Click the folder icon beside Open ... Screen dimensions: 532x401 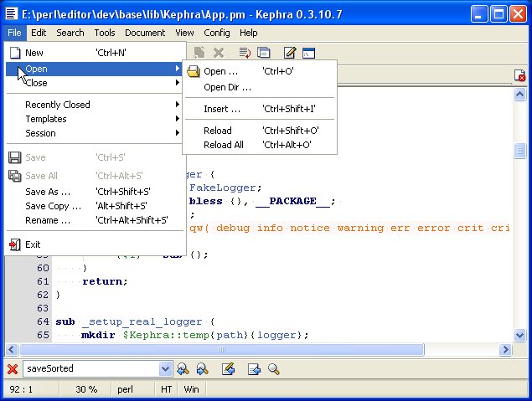(194, 71)
